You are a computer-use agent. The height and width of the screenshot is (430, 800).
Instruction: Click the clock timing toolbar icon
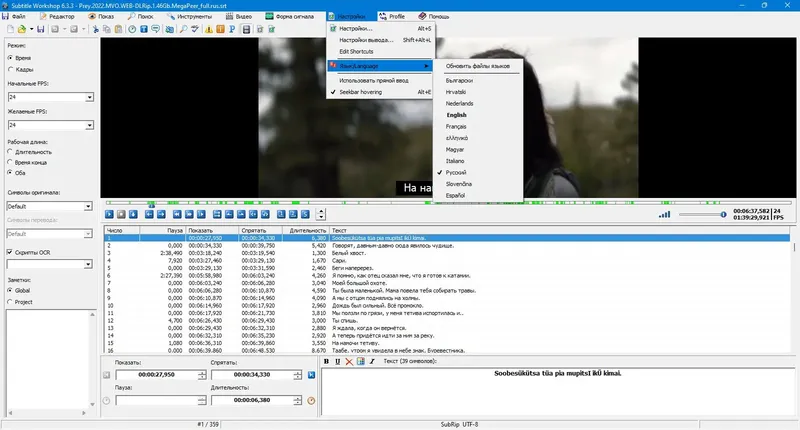132,29
